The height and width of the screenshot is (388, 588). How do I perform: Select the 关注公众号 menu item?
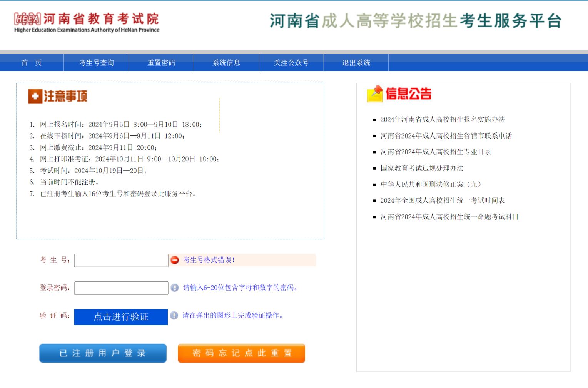tap(291, 63)
